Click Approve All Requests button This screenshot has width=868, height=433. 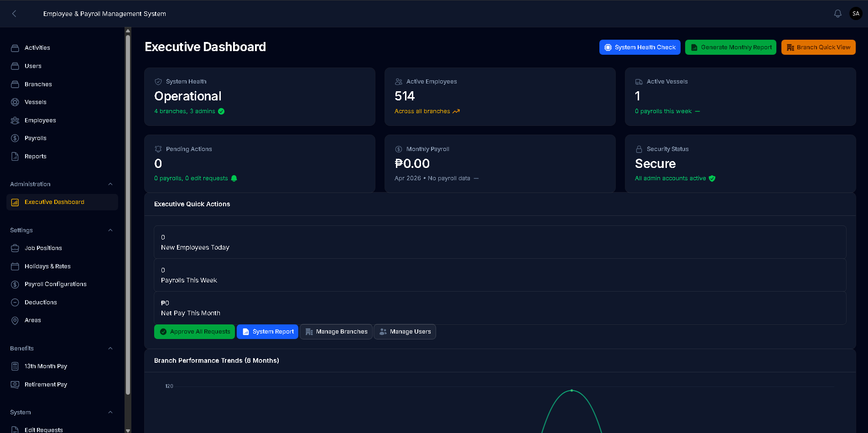pyautogui.click(x=194, y=332)
